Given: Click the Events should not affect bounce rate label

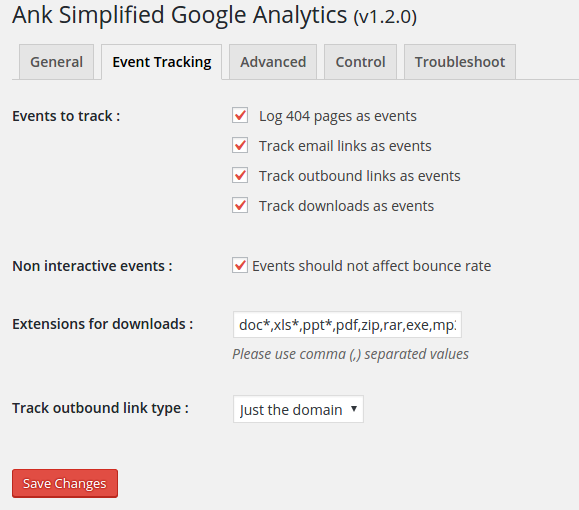Looking at the screenshot, I should click(x=371, y=266).
